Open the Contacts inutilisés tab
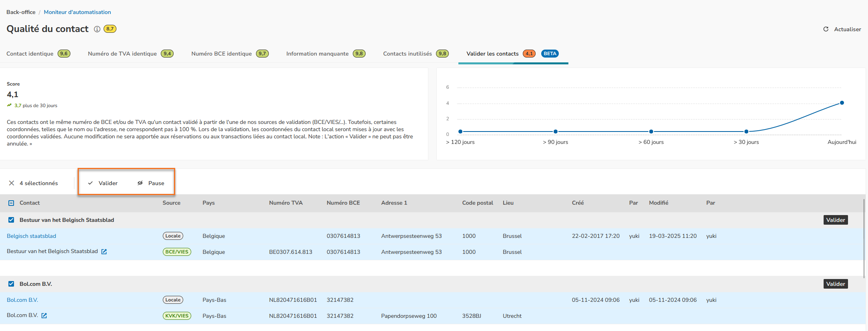This screenshot has width=868, height=331. pyautogui.click(x=416, y=54)
